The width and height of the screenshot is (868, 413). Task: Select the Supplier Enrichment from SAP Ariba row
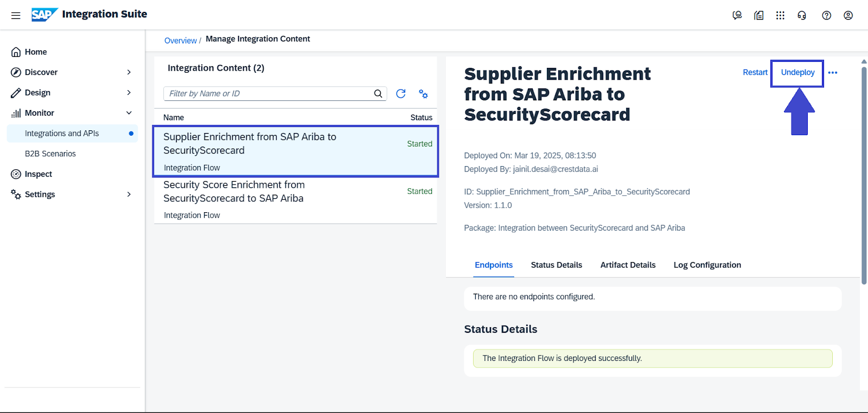point(296,151)
